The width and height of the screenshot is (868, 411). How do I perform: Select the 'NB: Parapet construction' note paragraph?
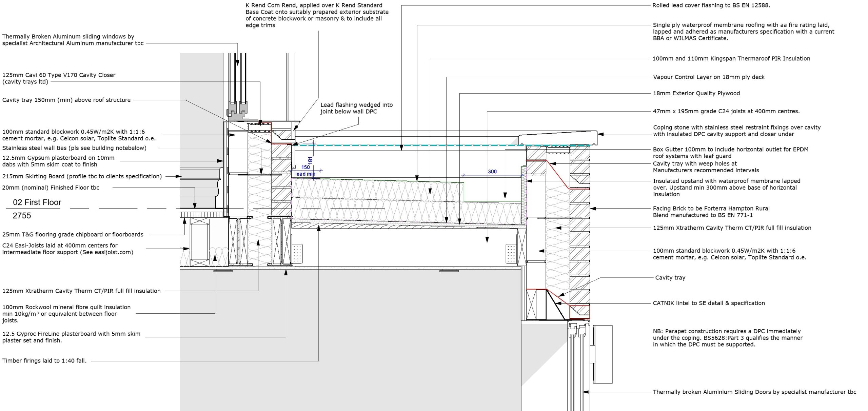(x=728, y=338)
